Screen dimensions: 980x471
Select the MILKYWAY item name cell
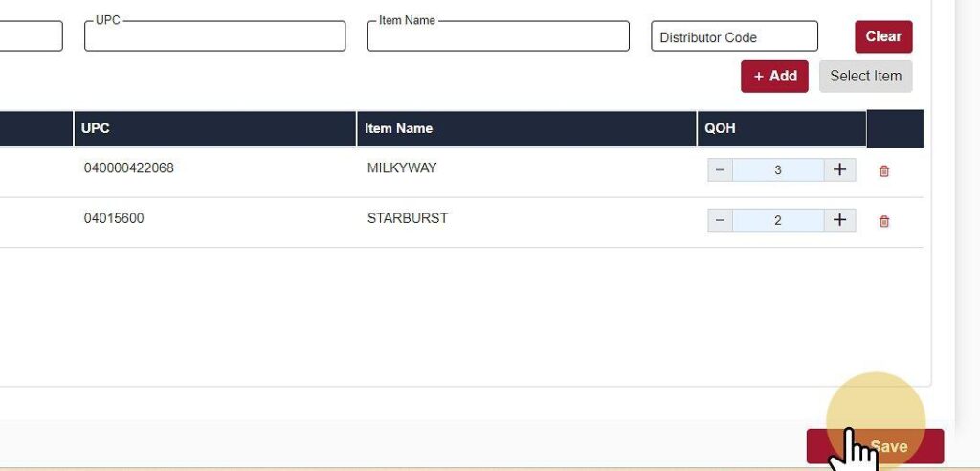pyautogui.click(x=402, y=168)
